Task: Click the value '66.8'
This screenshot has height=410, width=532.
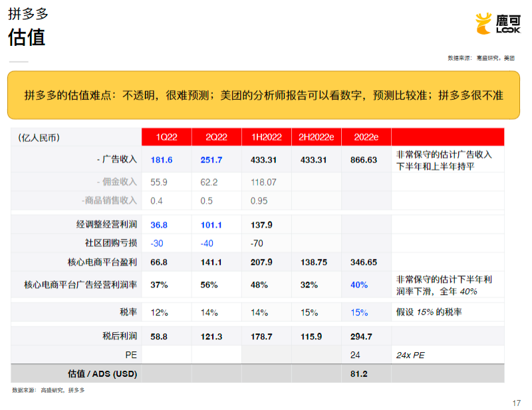Action: (159, 262)
